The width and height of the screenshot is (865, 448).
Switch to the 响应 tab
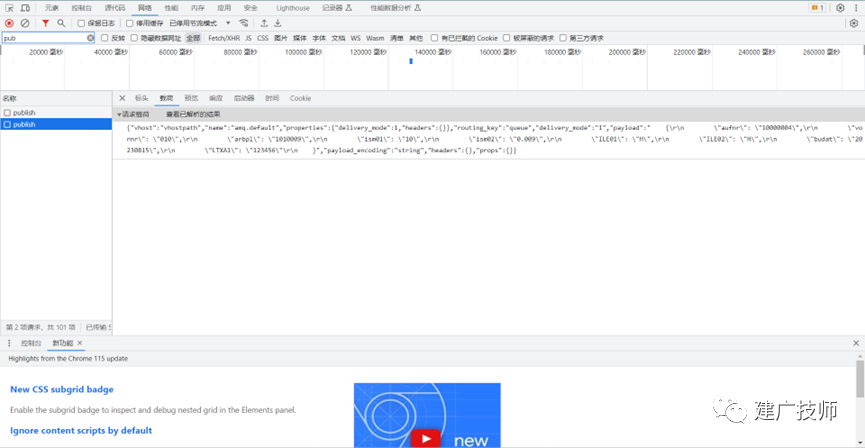pos(216,98)
